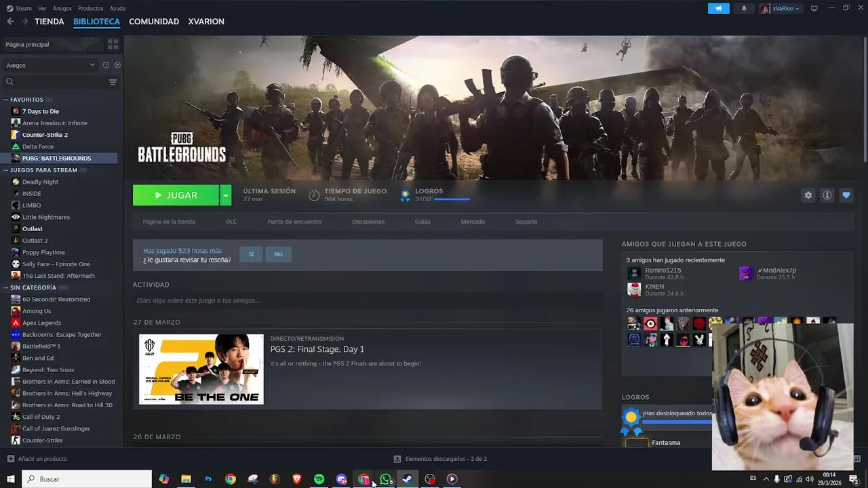The width and height of the screenshot is (868, 488).
Task: Show hidden system tray icons chevron
Action: coord(766,479)
